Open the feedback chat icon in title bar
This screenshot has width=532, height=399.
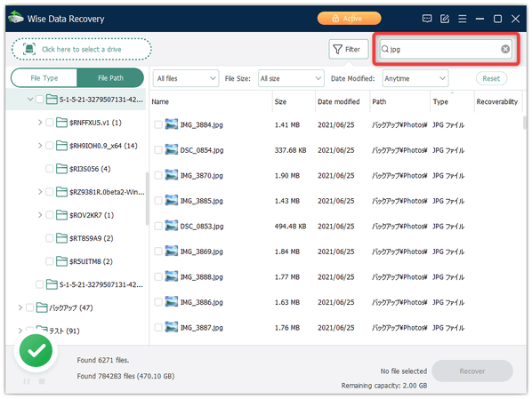(427, 19)
